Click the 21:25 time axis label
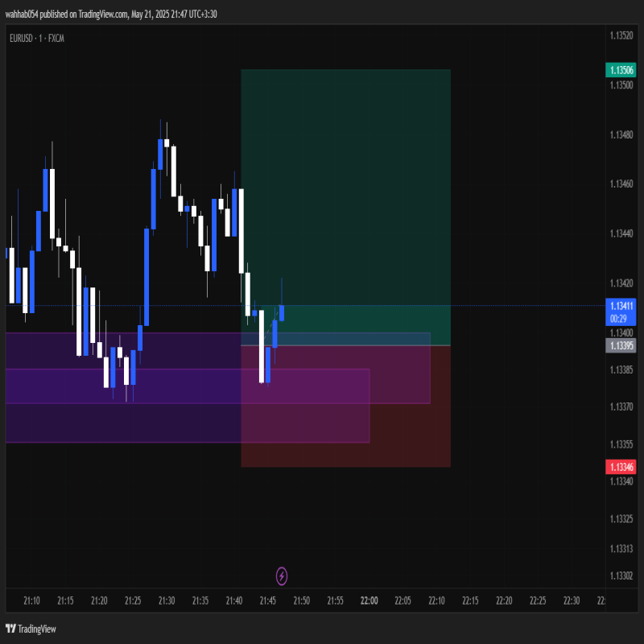The width and height of the screenshot is (644, 644). 133,601
